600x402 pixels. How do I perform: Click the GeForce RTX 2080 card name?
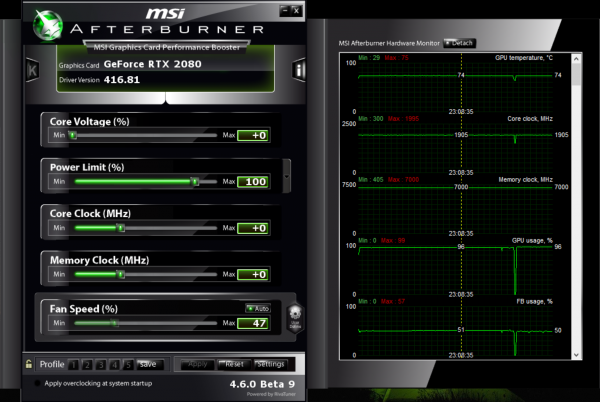coord(152,64)
